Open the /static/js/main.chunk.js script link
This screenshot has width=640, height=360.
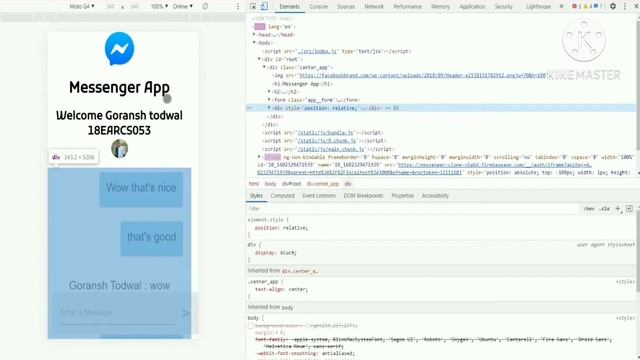pyautogui.click(x=331, y=149)
